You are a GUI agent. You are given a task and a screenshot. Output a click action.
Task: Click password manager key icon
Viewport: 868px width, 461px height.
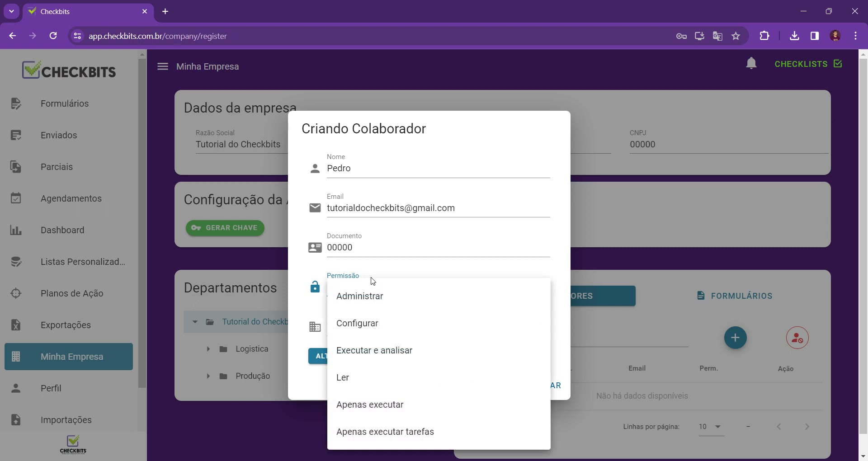[x=681, y=36]
